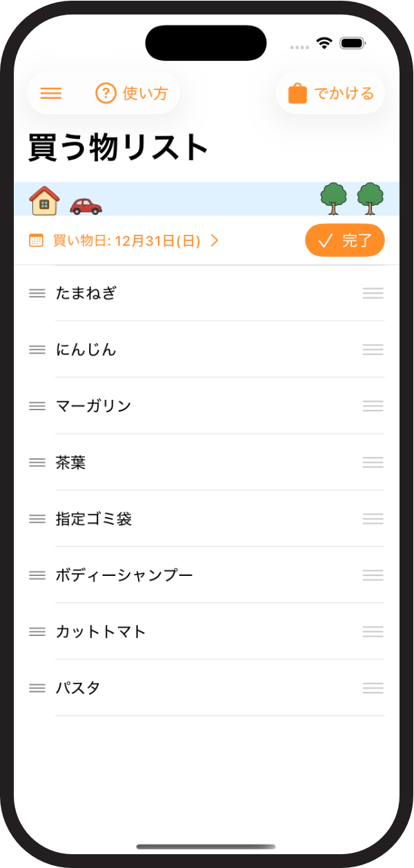Tap the でかける go-out button

(331, 93)
